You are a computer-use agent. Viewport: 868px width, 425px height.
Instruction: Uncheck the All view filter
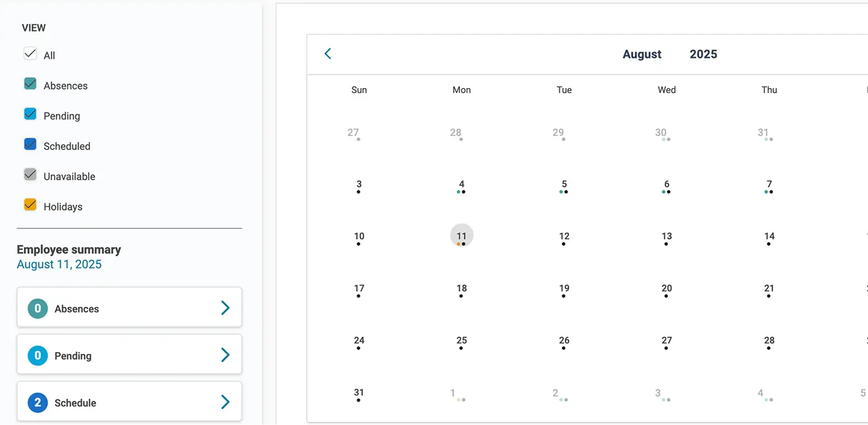(x=30, y=53)
